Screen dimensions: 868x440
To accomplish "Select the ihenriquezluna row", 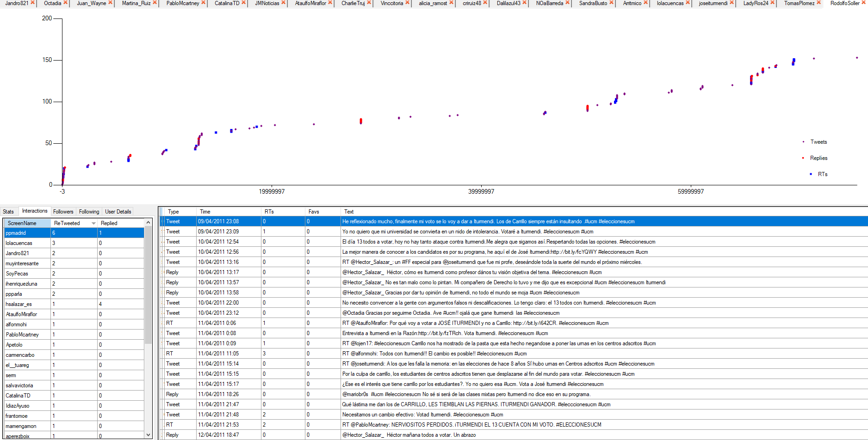I will [x=74, y=284].
